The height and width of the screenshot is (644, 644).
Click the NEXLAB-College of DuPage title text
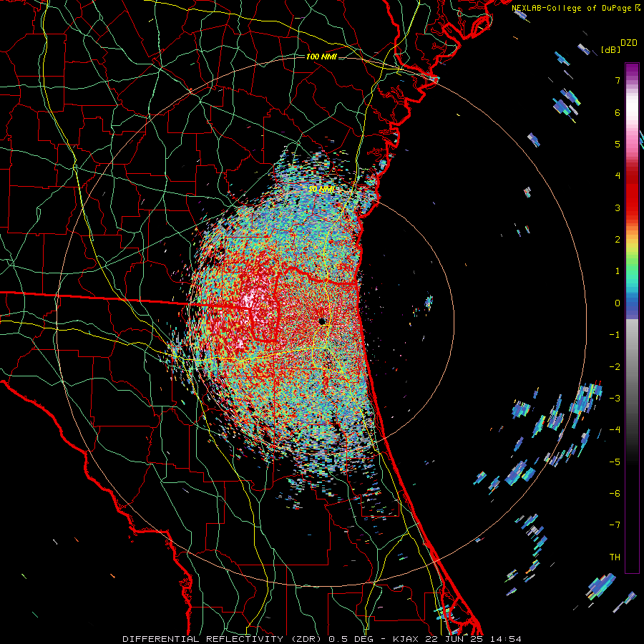tap(572, 8)
